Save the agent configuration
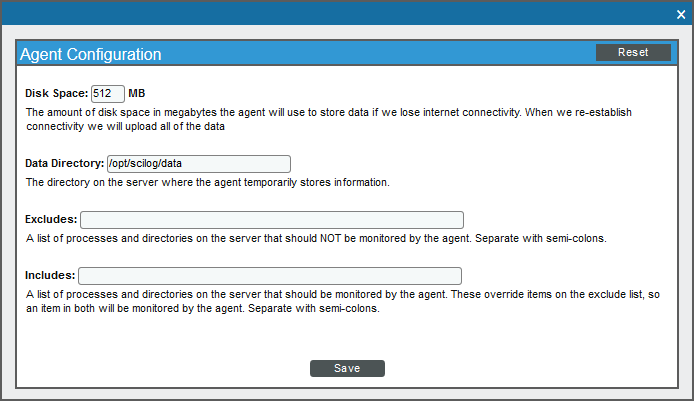 (x=347, y=368)
